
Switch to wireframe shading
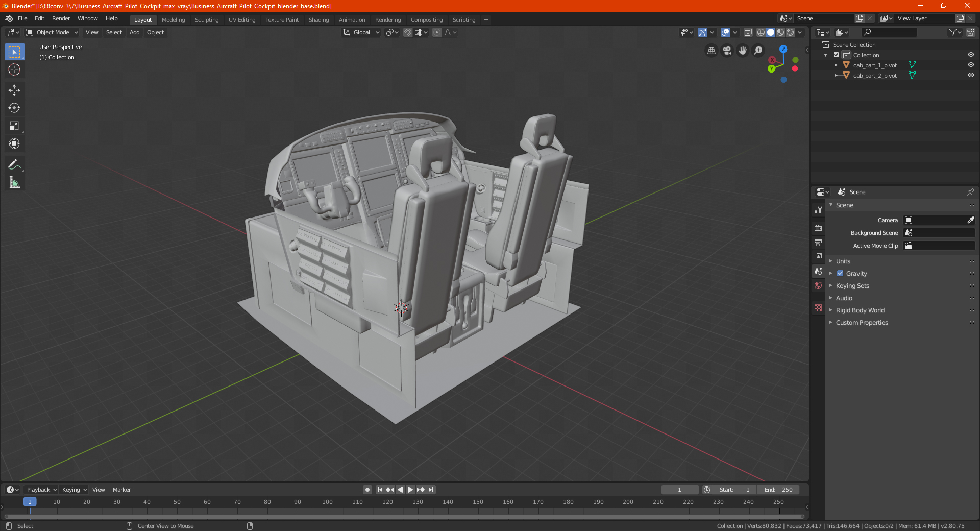[761, 32]
